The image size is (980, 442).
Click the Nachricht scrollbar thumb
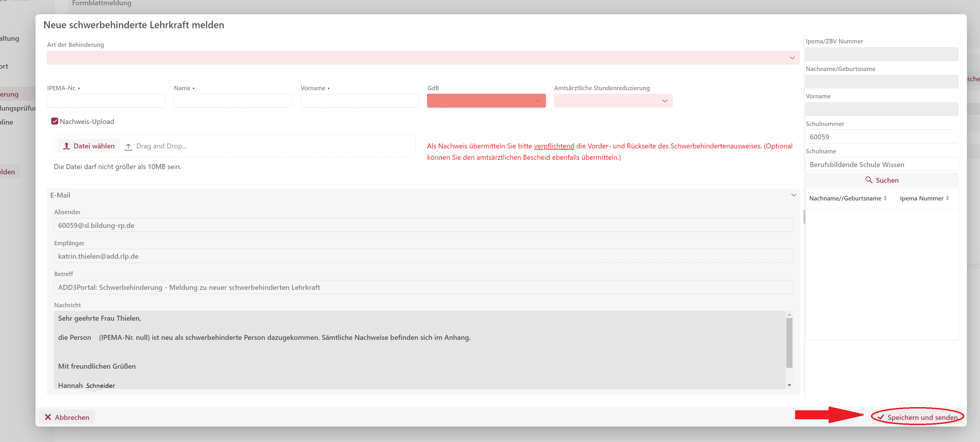pyautogui.click(x=789, y=343)
